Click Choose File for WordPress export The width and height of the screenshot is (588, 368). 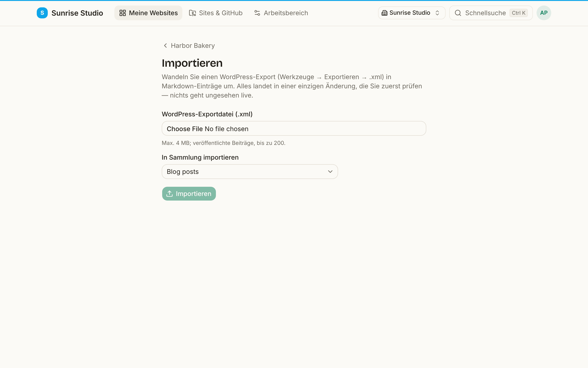click(185, 129)
